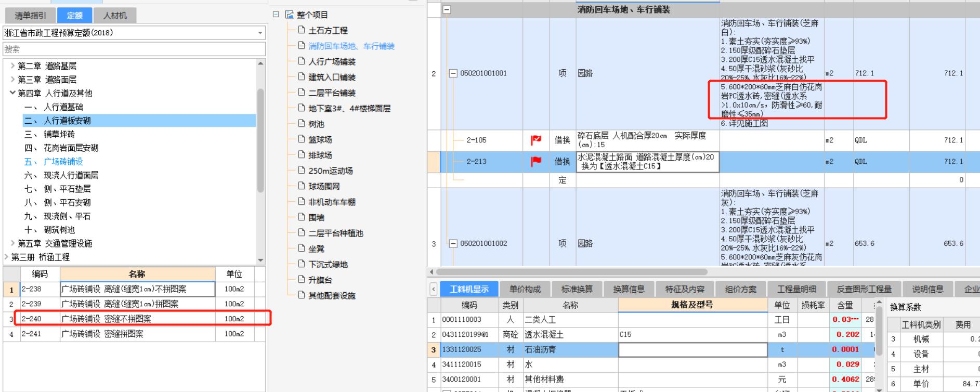980x392 pixels.
Task: Expand 第二章 道路基层 node
Action: point(12,66)
